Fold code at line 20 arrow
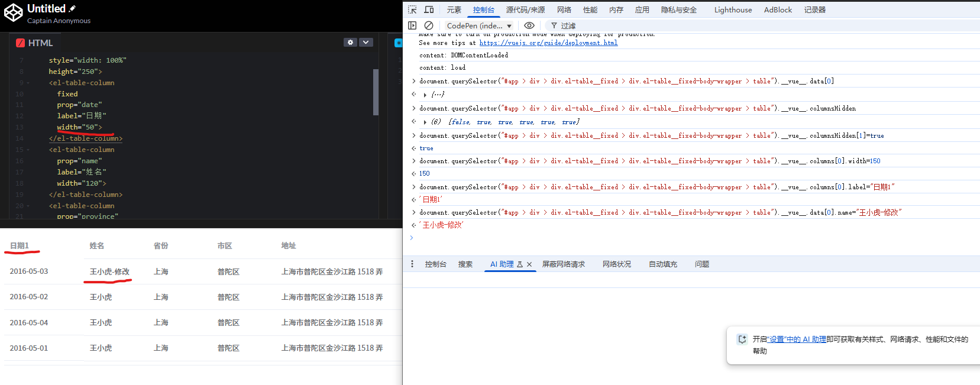Viewport: 980px width, 385px height. tap(28, 206)
